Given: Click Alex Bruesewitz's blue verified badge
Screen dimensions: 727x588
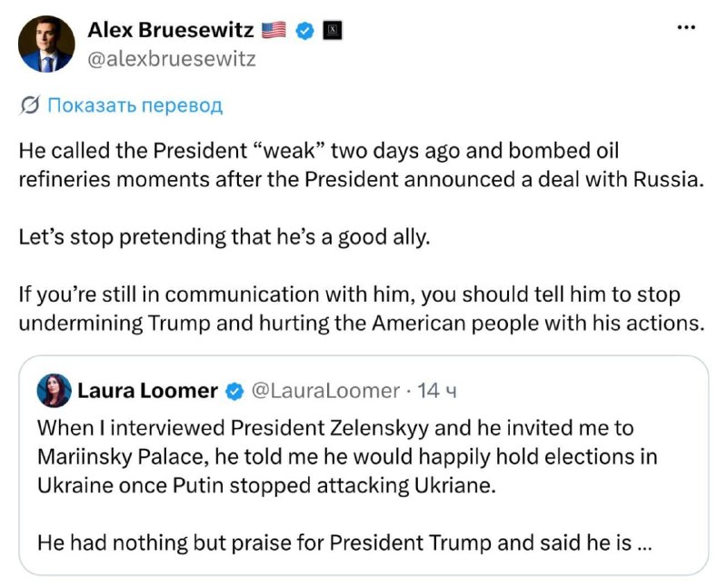Looking at the screenshot, I should tap(304, 31).
